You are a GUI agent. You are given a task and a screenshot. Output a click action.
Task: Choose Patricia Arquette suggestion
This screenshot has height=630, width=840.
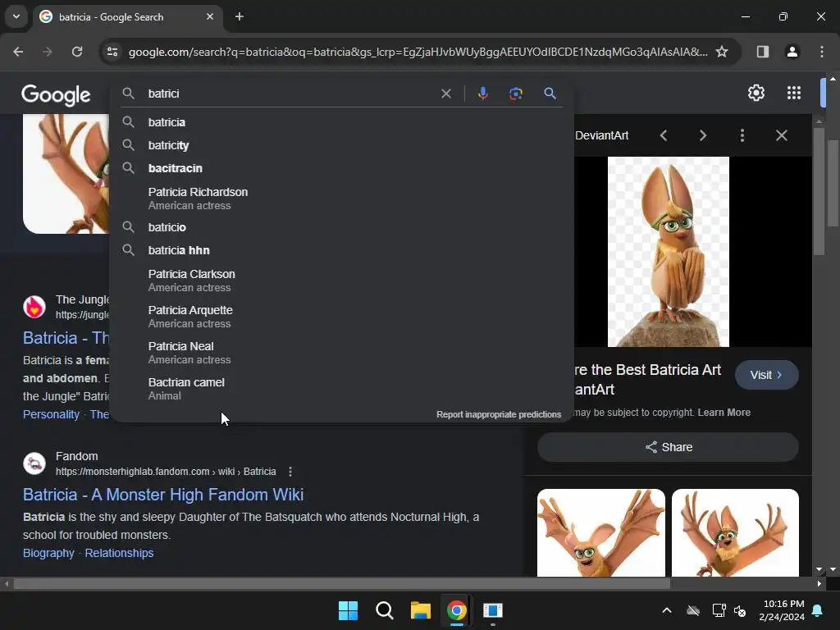[342, 317]
